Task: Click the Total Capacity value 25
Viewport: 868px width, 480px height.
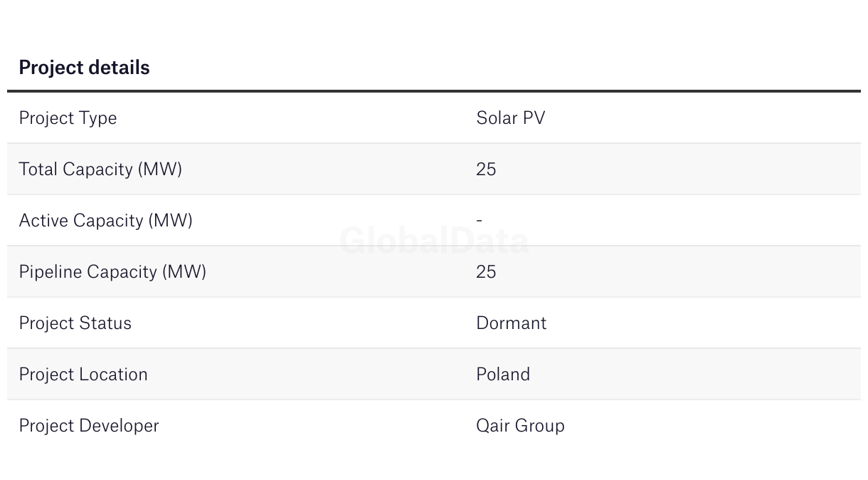Action: point(486,169)
